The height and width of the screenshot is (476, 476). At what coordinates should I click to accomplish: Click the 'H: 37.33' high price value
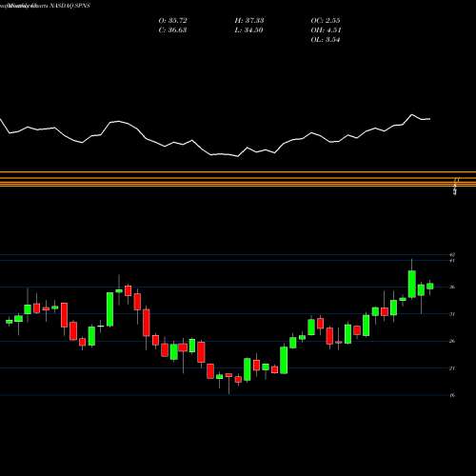click(x=249, y=21)
